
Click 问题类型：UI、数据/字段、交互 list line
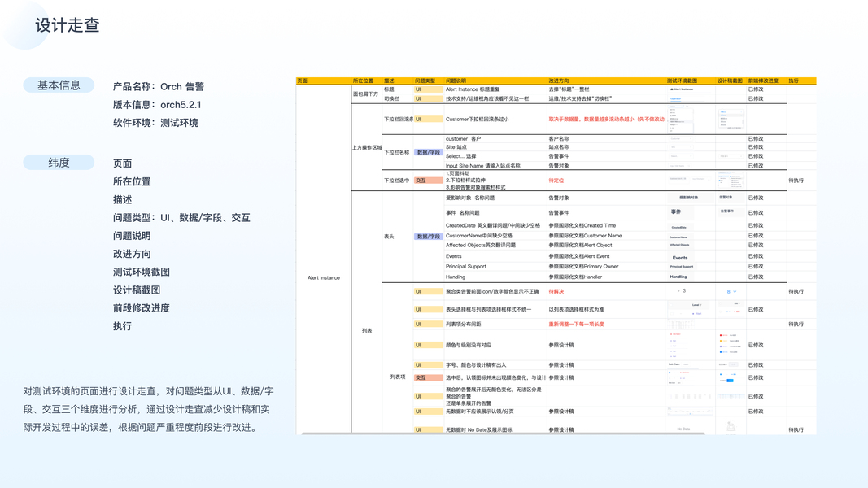(x=181, y=218)
